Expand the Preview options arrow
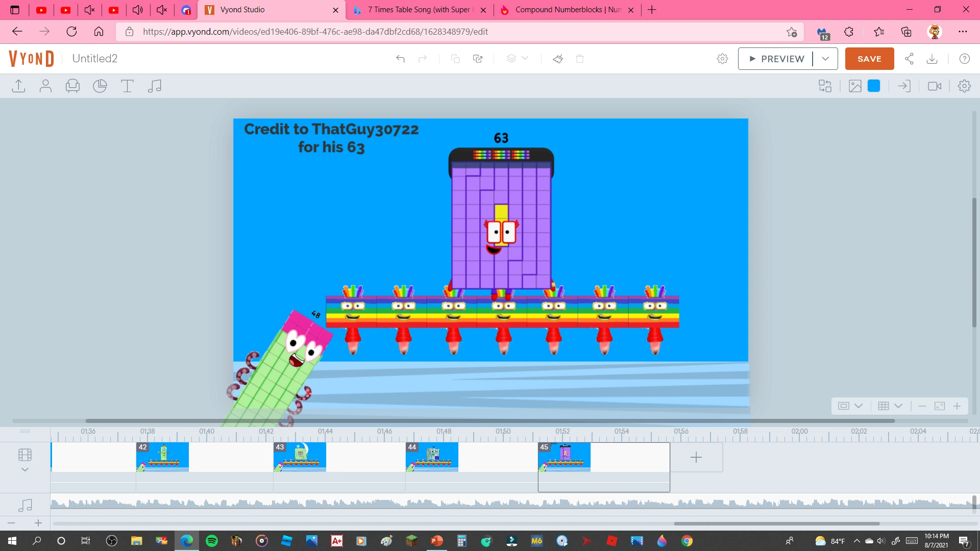 pos(825,59)
